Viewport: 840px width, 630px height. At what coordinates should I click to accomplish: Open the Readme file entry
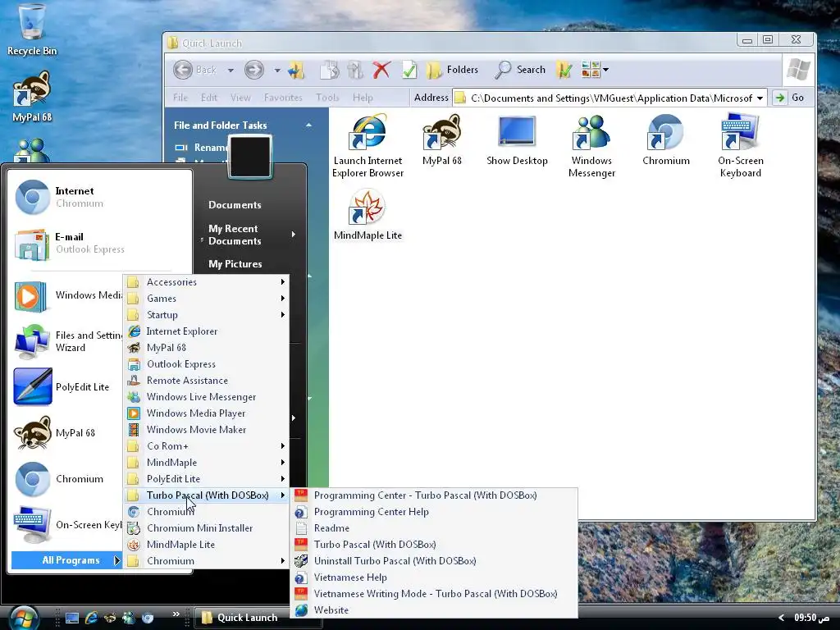click(x=434, y=528)
